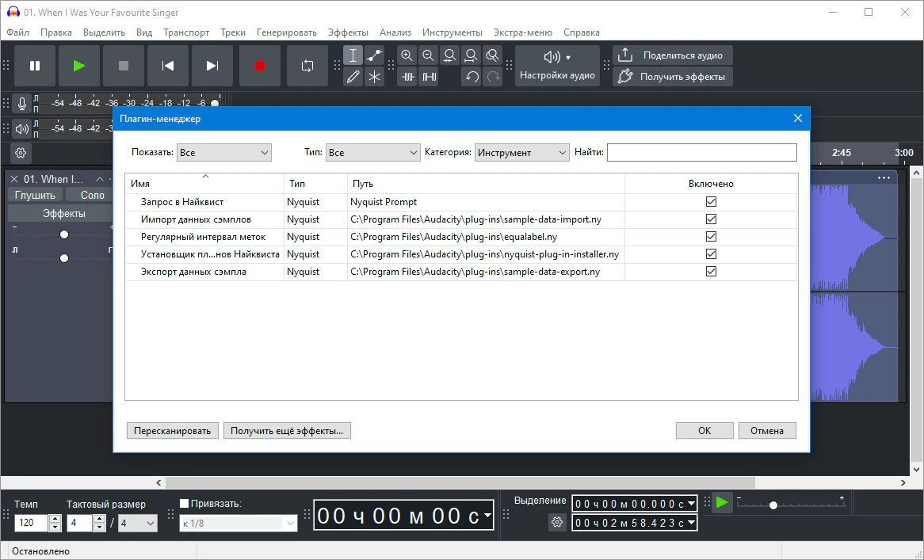Click Получить ещё эффекты button
Viewport: 924px width, 560px height.
[287, 430]
